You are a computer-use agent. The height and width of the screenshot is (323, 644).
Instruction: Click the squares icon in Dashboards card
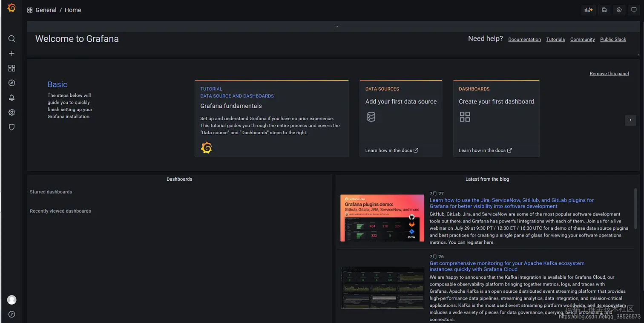[465, 117]
